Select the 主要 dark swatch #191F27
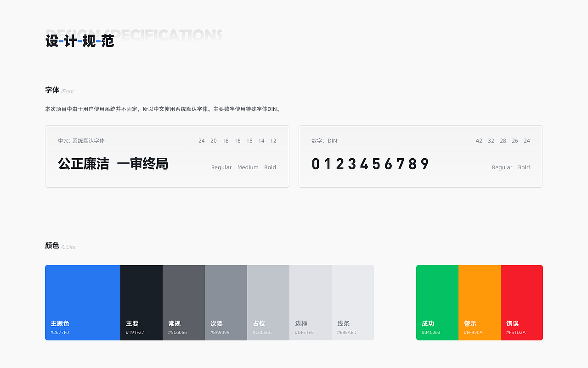This screenshot has width=588, height=368. pos(141,303)
